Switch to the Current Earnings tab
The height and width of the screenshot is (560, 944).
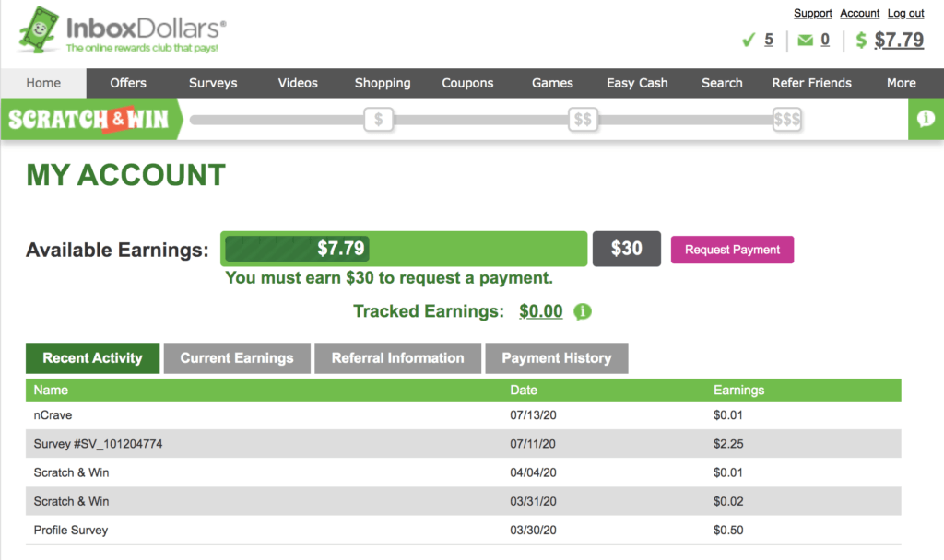[237, 358]
